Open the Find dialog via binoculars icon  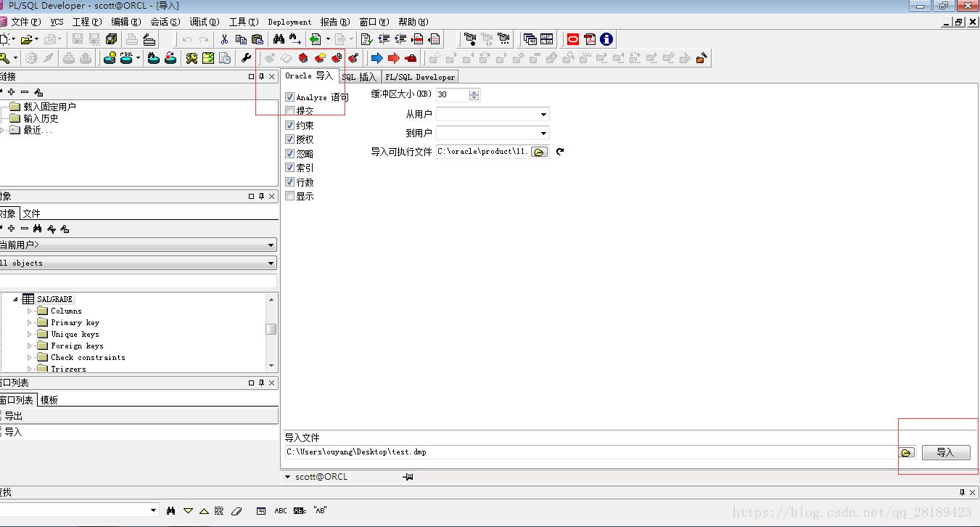click(x=279, y=38)
